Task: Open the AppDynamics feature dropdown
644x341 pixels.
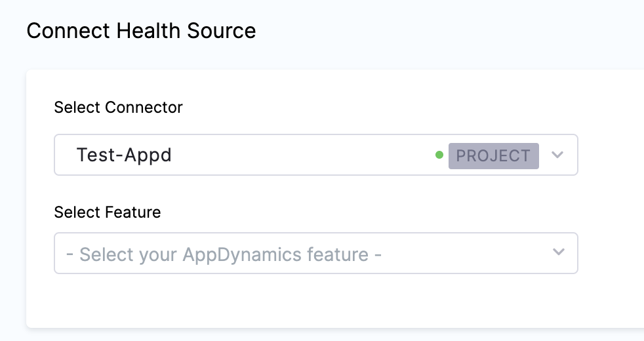Action: (315, 253)
